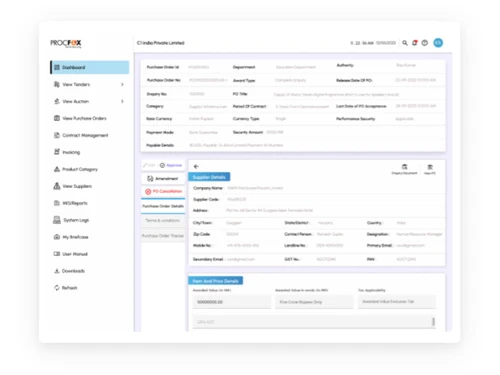Click the User Manual icon

tap(57, 254)
